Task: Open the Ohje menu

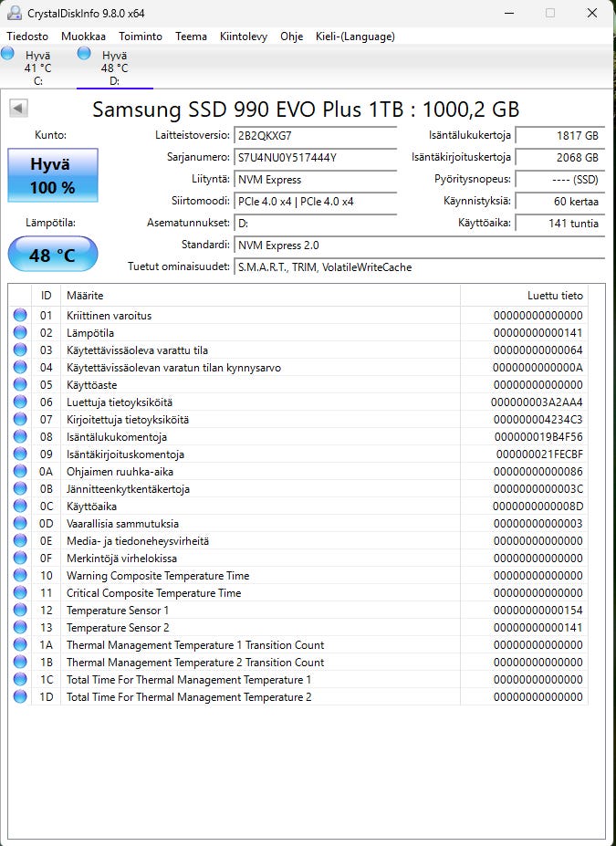Action: click(x=291, y=37)
